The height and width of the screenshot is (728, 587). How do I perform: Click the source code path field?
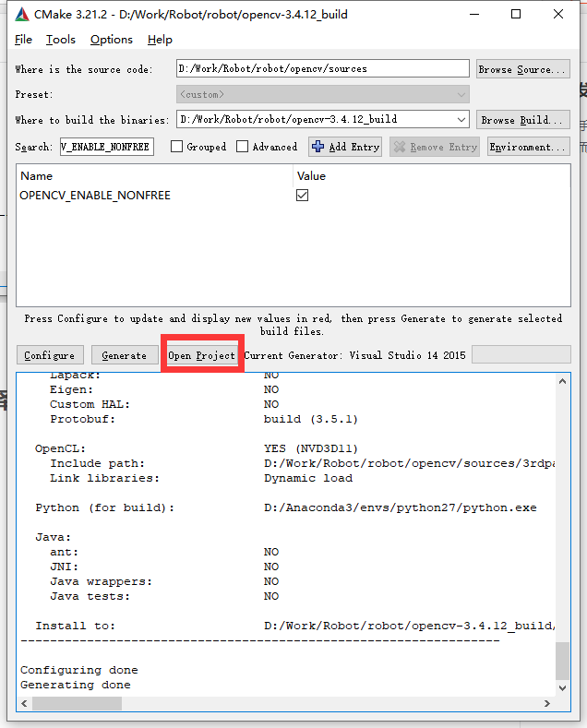click(323, 68)
